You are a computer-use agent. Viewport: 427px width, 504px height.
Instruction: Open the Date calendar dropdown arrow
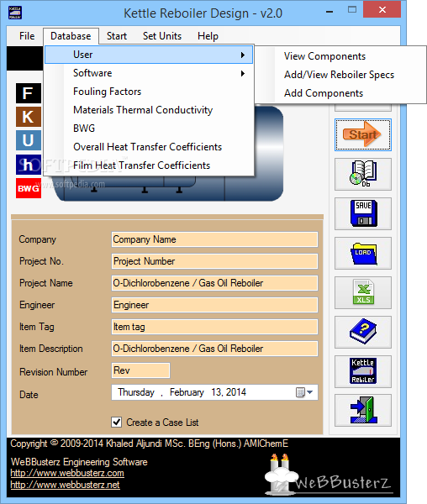click(x=309, y=392)
